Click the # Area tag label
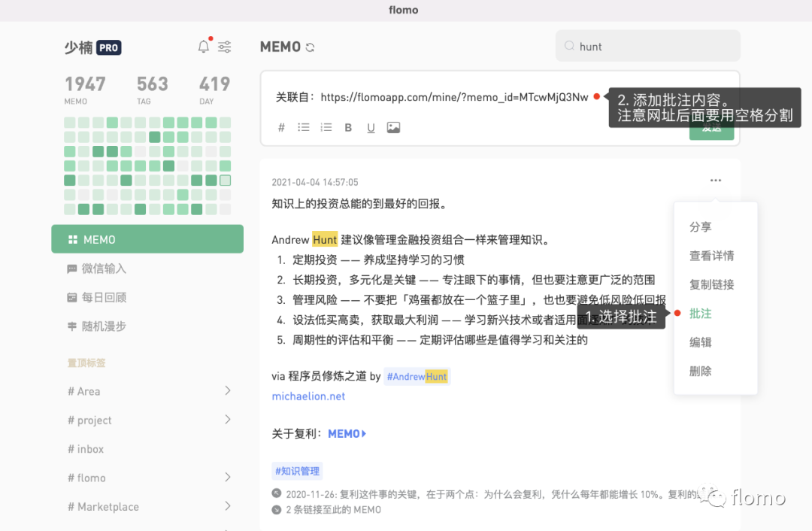The width and height of the screenshot is (812, 531). pyautogui.click(x=84, y=391)
